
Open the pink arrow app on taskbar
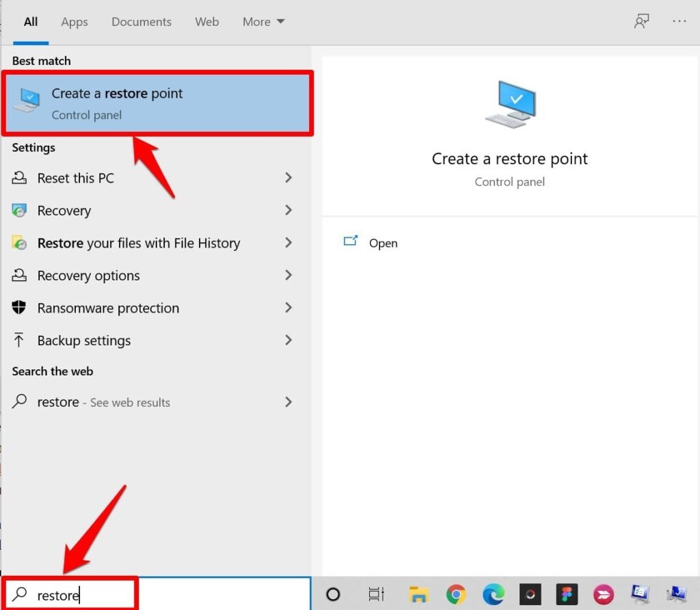tap(604, 594)
